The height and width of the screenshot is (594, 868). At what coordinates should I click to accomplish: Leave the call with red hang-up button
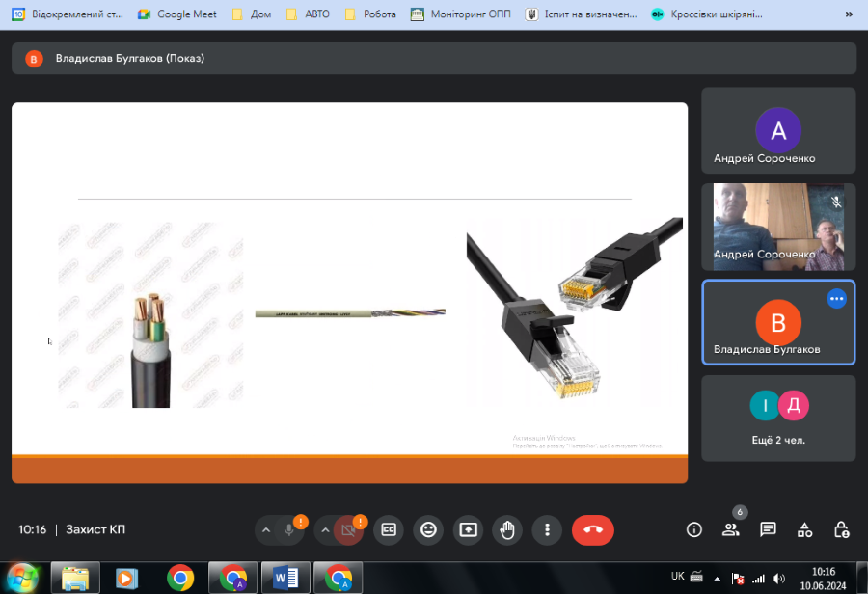click(x=592, y=529)
